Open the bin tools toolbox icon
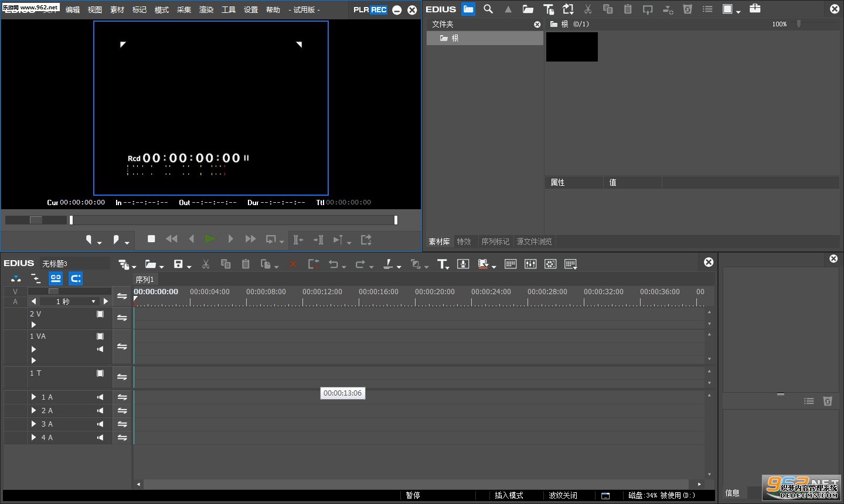 click(x=755, y=8)
